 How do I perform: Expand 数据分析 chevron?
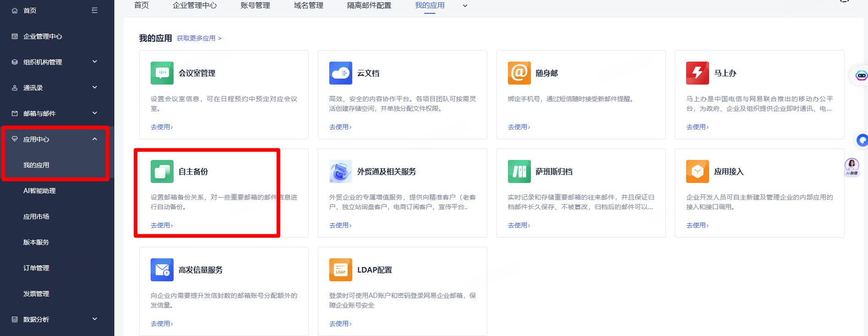point(95,319)
